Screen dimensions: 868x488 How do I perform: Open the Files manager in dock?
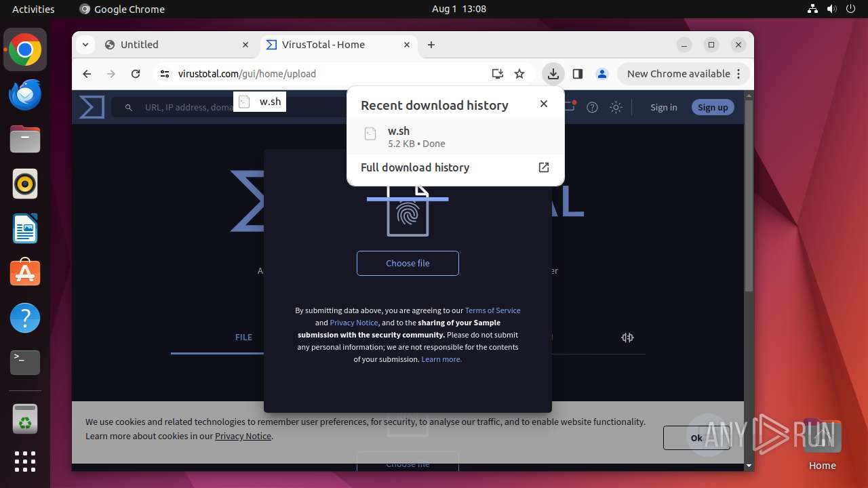25,140
